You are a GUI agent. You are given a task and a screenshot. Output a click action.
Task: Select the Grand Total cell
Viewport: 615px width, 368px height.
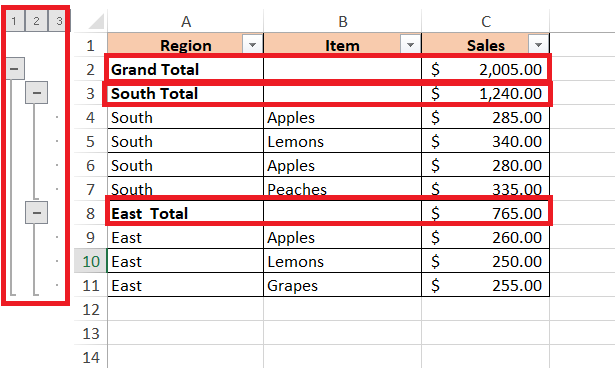coord(186,69)
